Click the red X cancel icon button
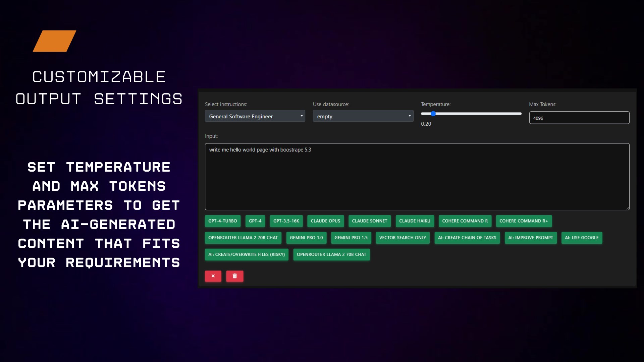Screen dimensions: 644x362 click(x=213, y=276)
